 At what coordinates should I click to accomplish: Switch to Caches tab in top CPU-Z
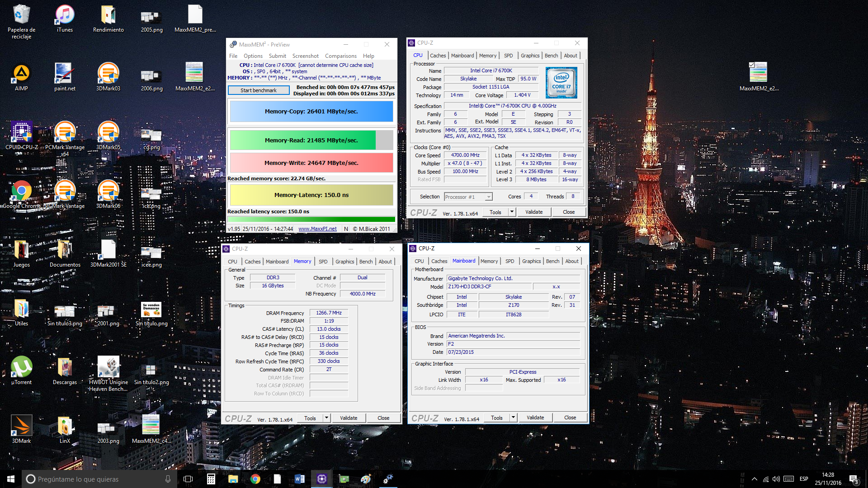pos(438,56)
